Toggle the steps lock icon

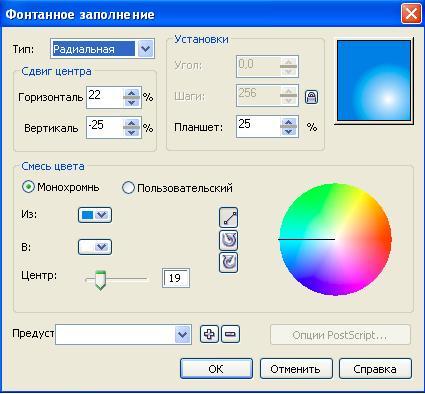click(311, 97)
